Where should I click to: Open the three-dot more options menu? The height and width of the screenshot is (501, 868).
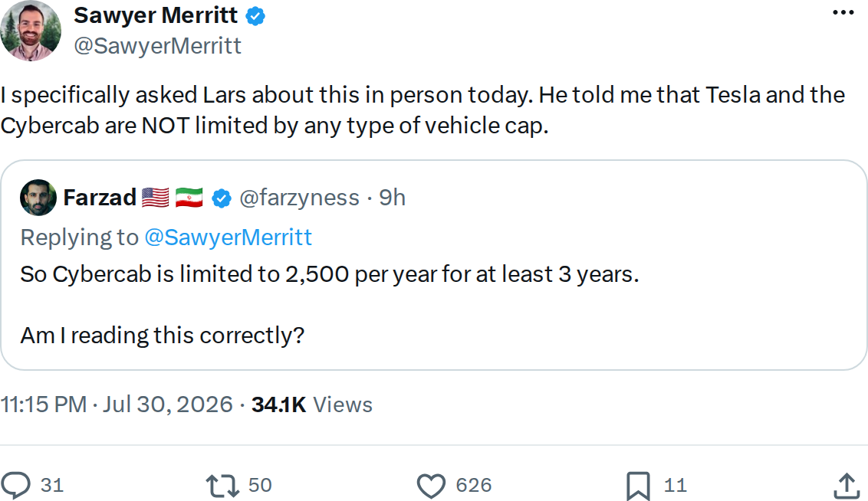point(843,12)
